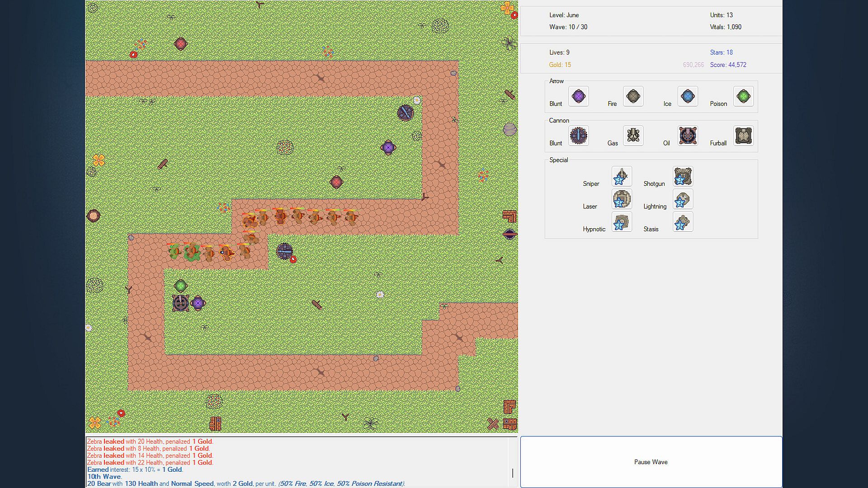Select the blunt cannon tower below the path
Image resolution: width=868 pixels, height=488 pixels.
(x=284, y=251)
